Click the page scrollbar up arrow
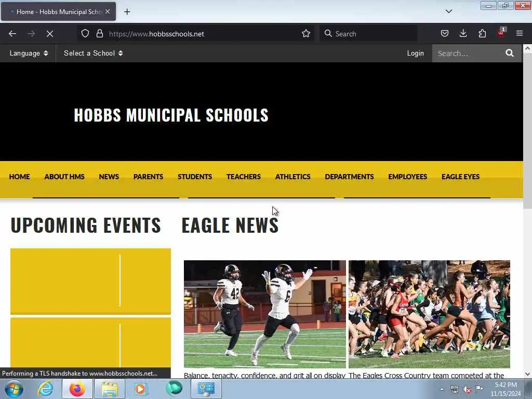 click(x=528, y=48)
